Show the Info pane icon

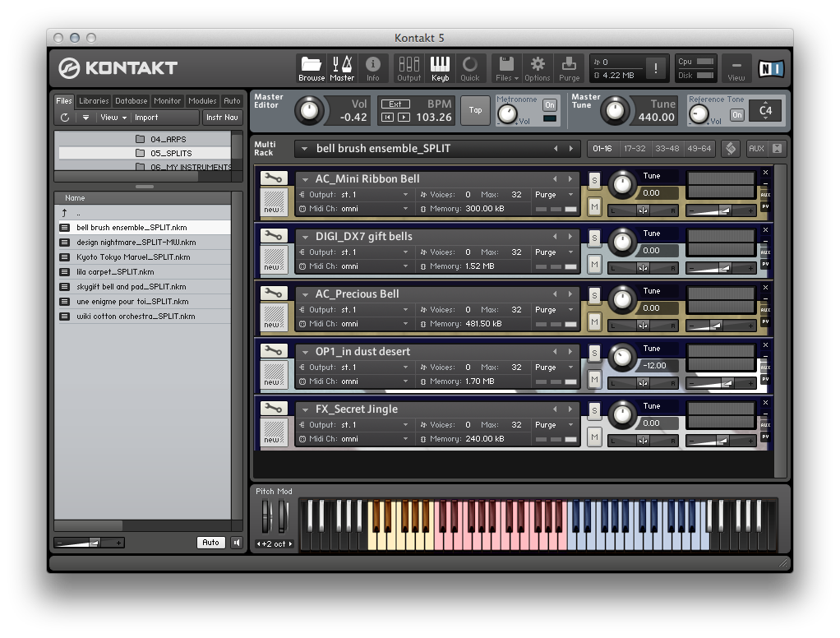coord(373,68)
